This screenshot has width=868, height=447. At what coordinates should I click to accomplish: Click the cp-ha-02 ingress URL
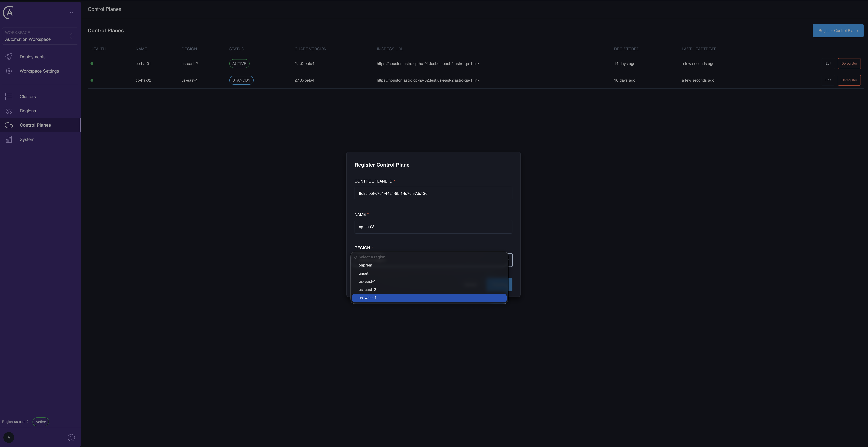[428, 80]
